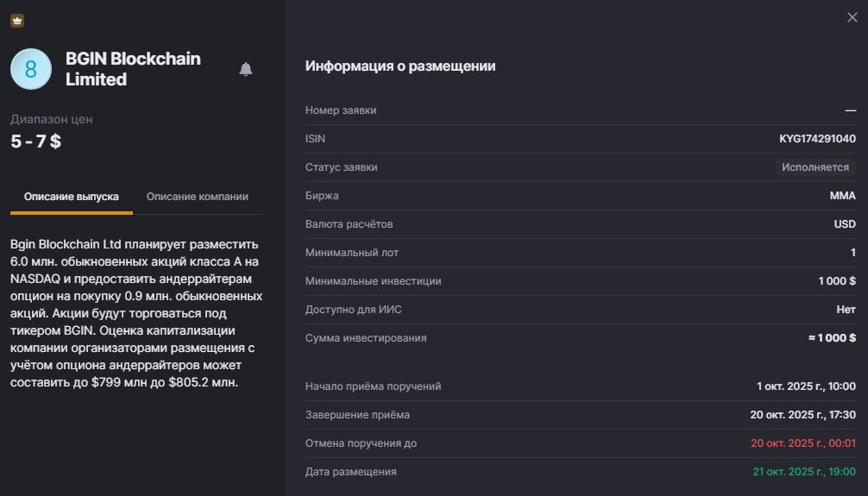
Task: Click the BGIN round company logo
Action: tap(31, 69)
